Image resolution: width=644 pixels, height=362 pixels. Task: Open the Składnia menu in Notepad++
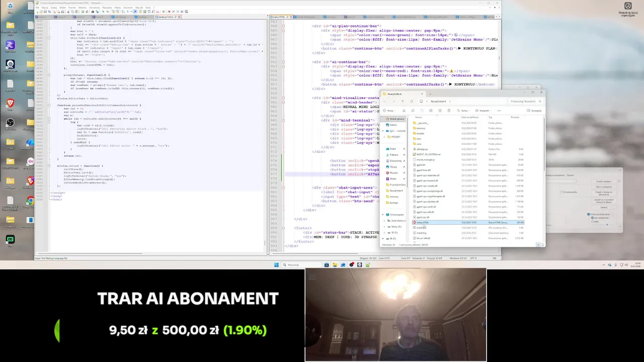point(83,8)
